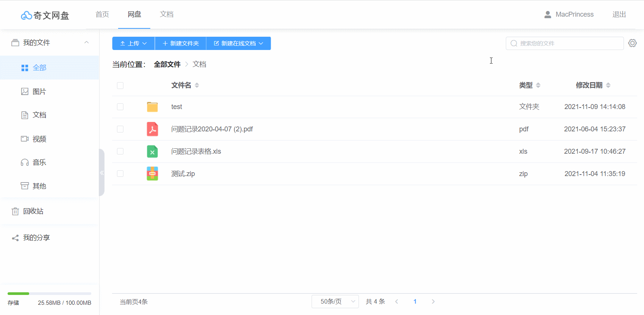The height and width of the screenshot is (315, 644).
Task: Click the PDF file icon
Action: 152,129
